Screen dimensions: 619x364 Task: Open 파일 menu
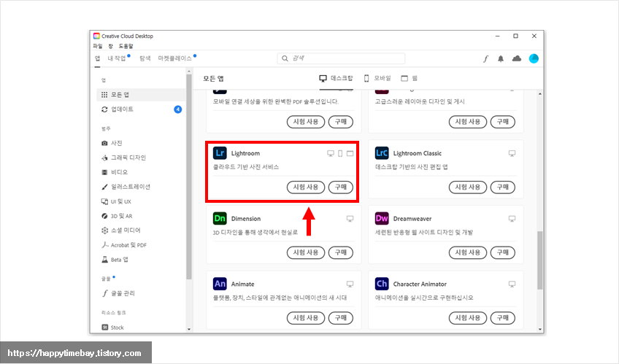tap(98, 46)
